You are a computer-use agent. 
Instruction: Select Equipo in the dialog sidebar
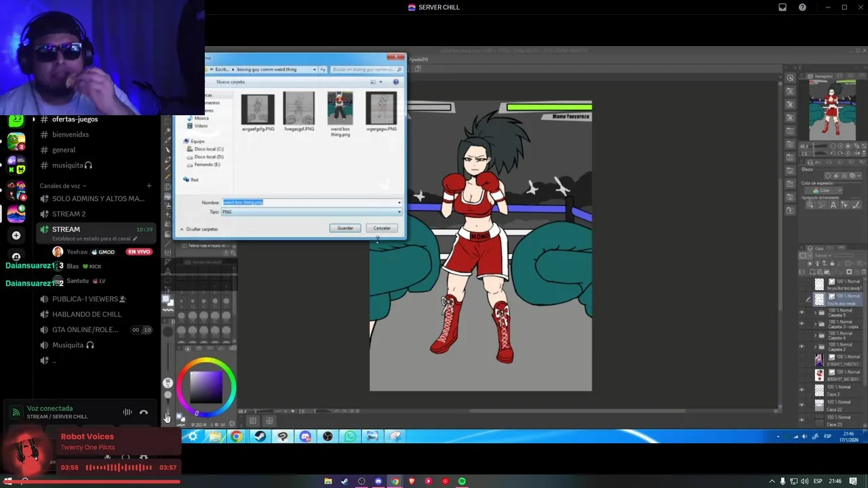point(194,141)
